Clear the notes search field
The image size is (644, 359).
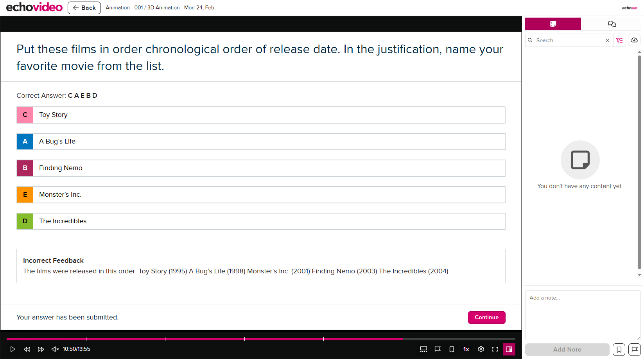click(x=608, y=40)
